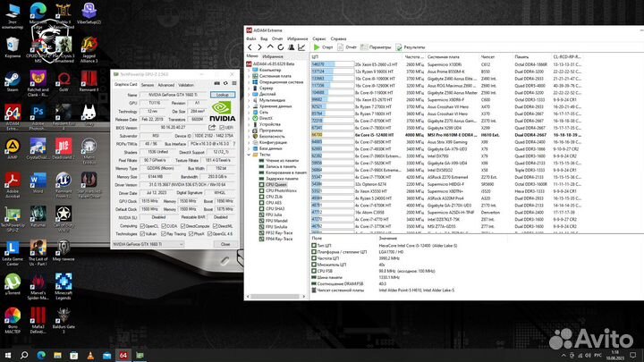Open Jagged Alliance 3 desktop shortcut

(89, 49)
